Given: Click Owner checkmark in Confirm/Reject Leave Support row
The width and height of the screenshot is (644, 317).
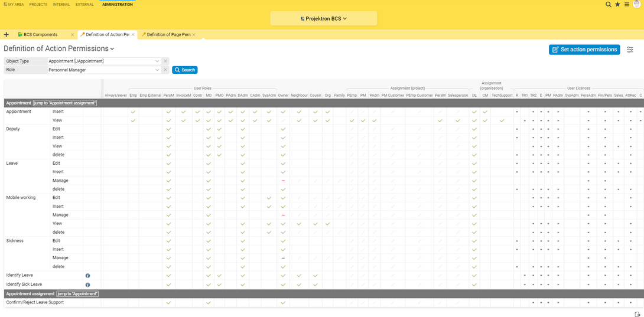Looking at the screenshot, I should pyautogui.click(x=283, y=303).
